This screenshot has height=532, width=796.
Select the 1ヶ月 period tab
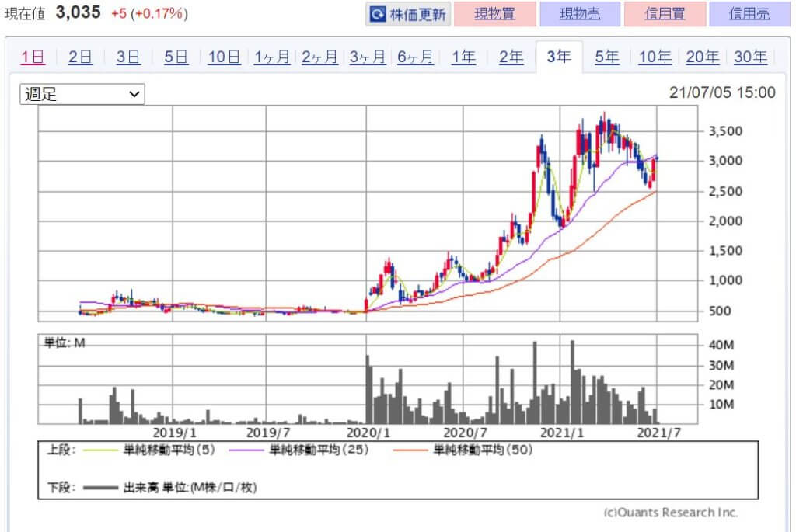(272, 57)
